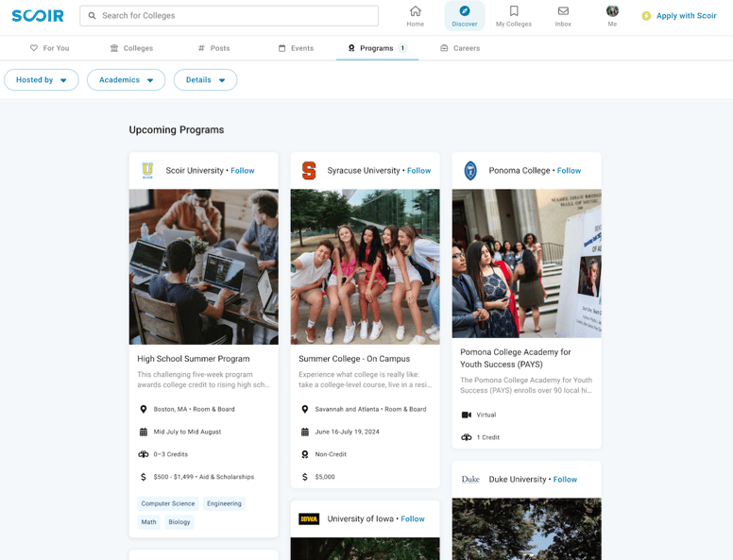Click the Syracuse University S logo

(309, 171)
